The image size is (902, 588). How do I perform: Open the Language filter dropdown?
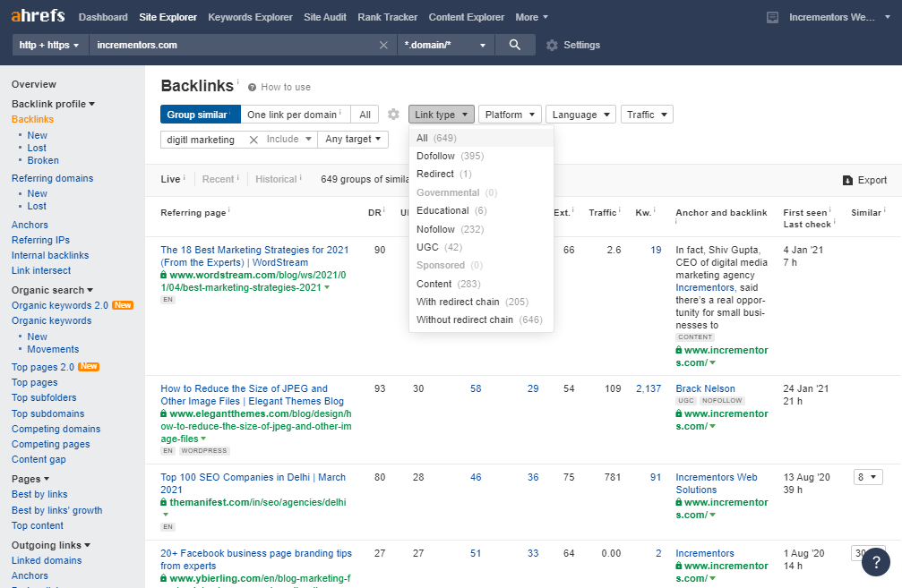(580, 115)
